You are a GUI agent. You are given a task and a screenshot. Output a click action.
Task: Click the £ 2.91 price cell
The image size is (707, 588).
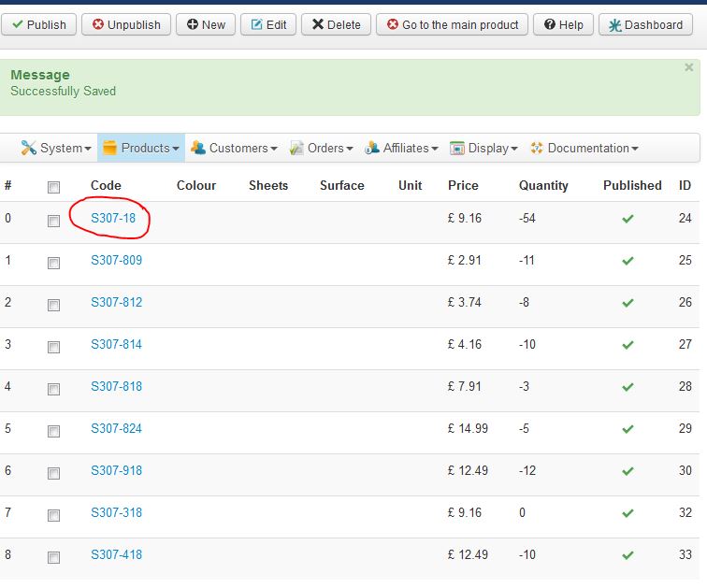pos(465,260)
